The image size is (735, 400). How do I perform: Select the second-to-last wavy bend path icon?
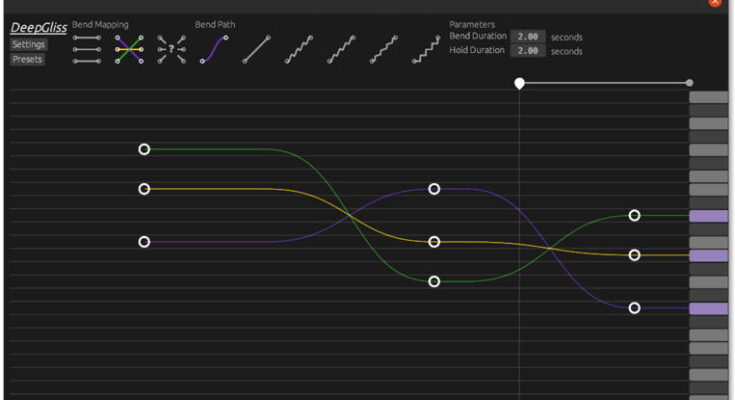coord(386,48)
